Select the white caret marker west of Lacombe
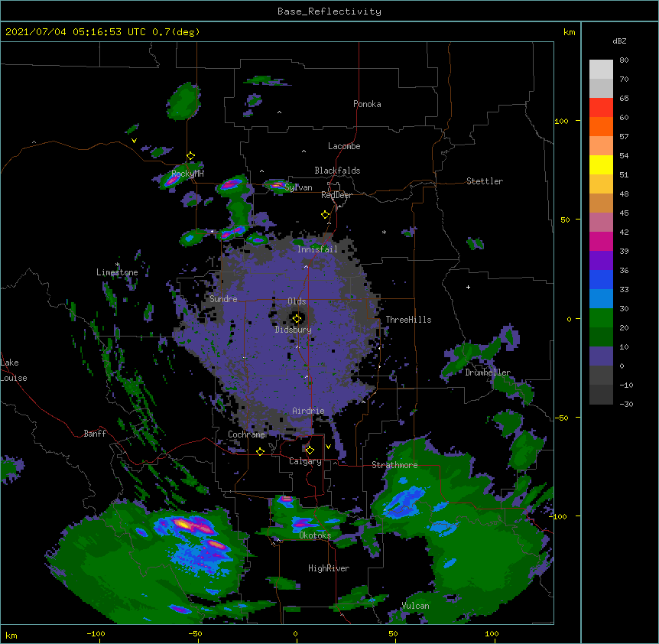This screenshot has height=644, width=659. (x=304, y=151)
